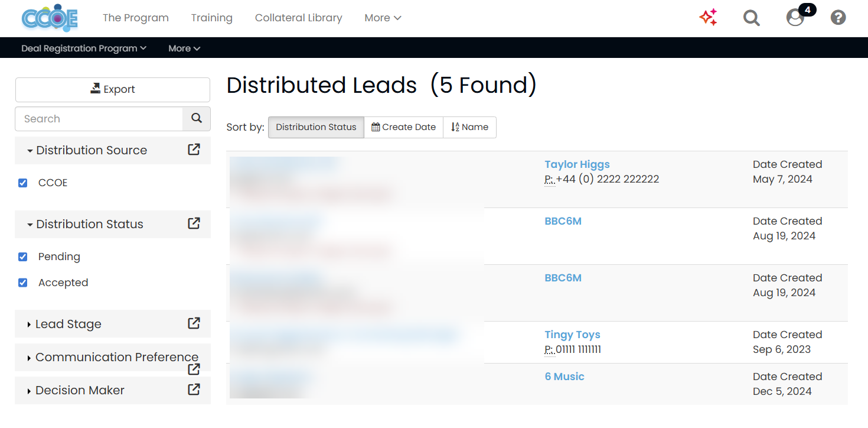The width and height of the screenshot is (868, 428).
Task: Open the site search magnifier icon
Action: coord(751,18)
